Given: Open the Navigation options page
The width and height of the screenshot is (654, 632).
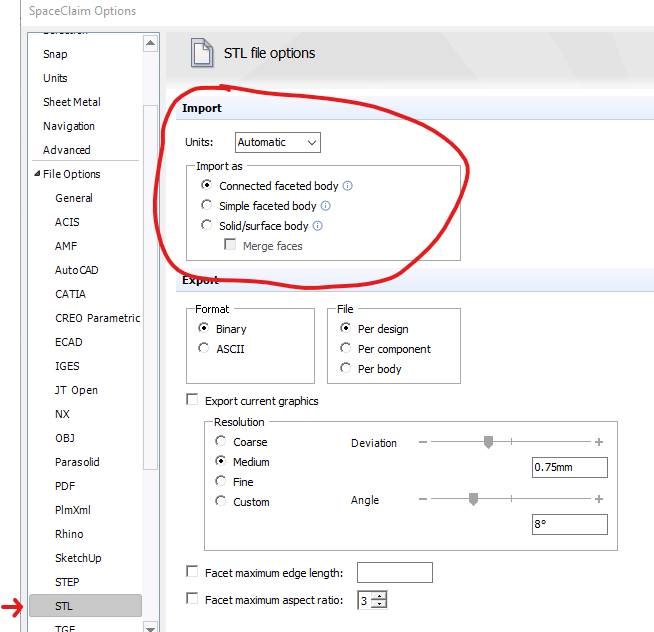Looking at the screenshot, I should 69,126.
